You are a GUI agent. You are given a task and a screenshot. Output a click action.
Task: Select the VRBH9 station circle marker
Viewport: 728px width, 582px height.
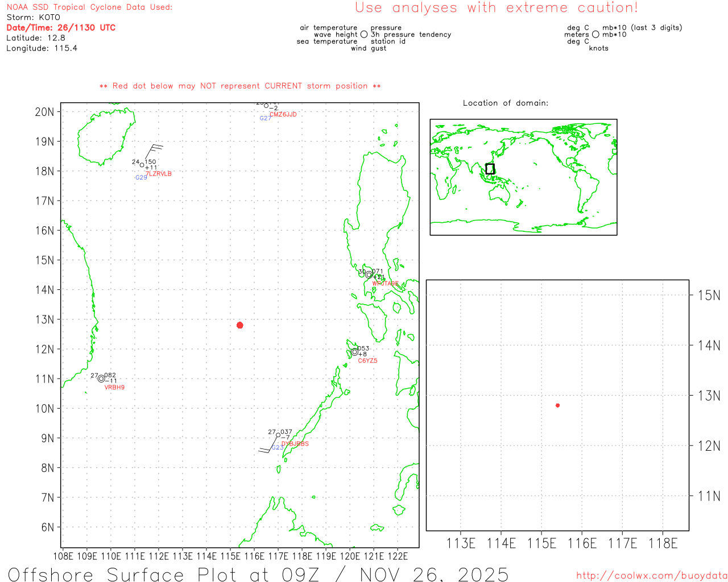101,379
